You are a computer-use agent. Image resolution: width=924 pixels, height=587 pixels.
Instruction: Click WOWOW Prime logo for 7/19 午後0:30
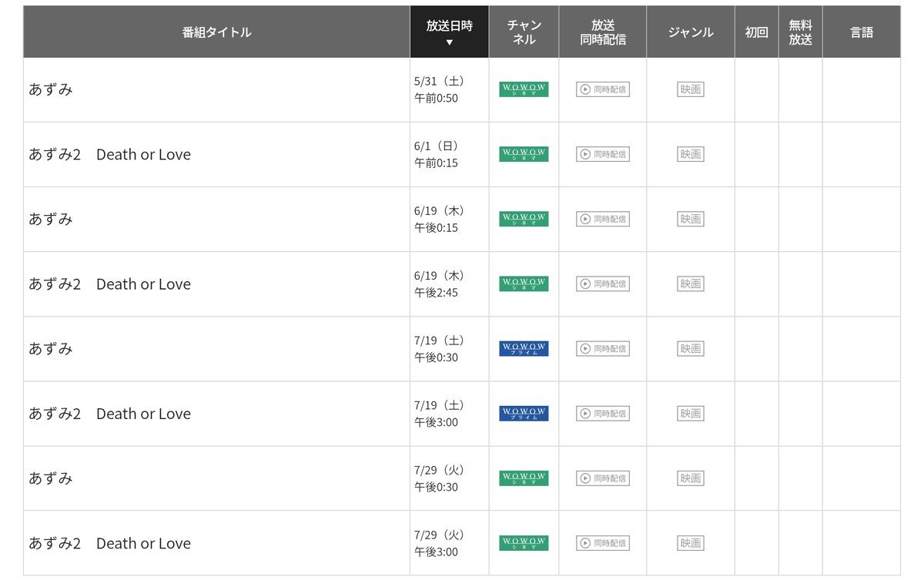pos(524,348)
